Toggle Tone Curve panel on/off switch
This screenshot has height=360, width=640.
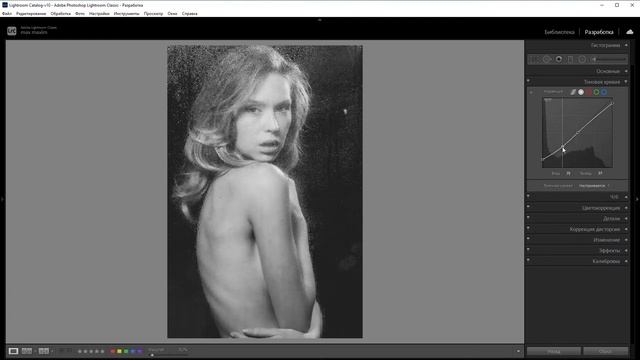[528, 81]
